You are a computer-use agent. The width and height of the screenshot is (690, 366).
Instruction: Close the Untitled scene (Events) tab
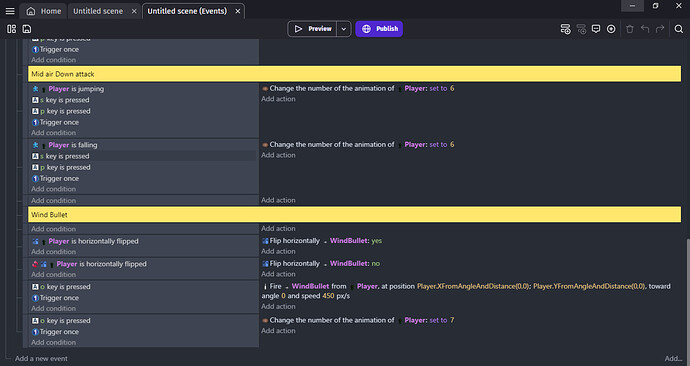[238, 11]
